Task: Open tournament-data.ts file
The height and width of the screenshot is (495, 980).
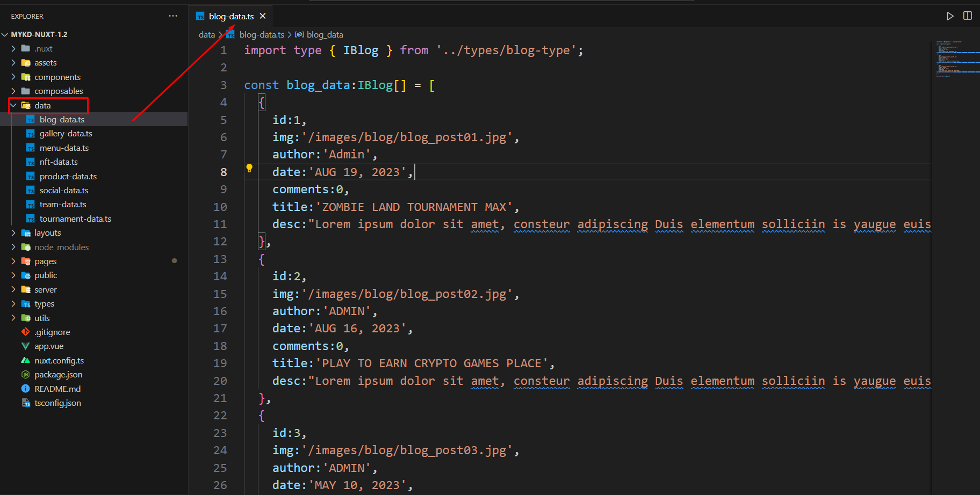Action: click(x=75, y=219)
